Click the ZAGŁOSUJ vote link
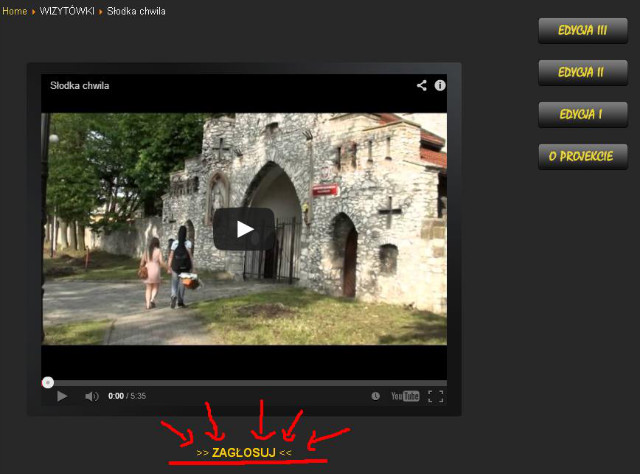This screenshot has width=640, height=474. (x=244, y=452)
